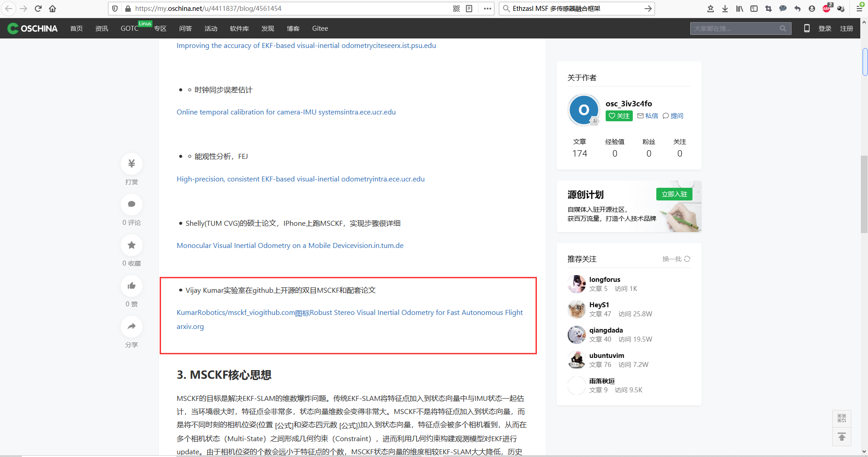Bookmark the article with the 收藏 star icon
Viewport: 868px width, 457px height.
(131, 245)
